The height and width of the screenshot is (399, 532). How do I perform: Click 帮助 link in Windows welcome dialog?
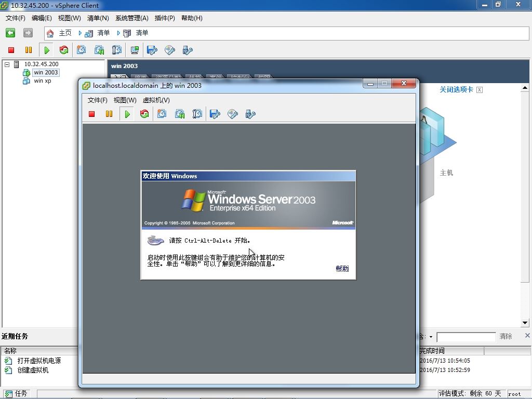click(342, 269)
